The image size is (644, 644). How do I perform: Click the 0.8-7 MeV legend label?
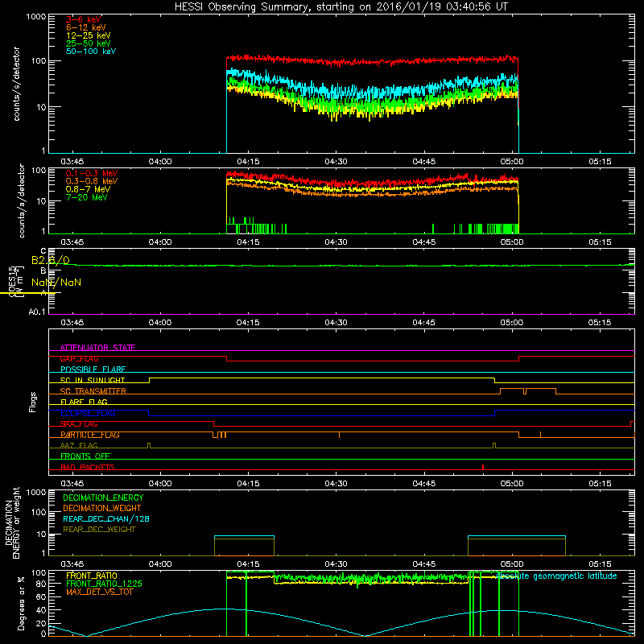tap(88, 189)
